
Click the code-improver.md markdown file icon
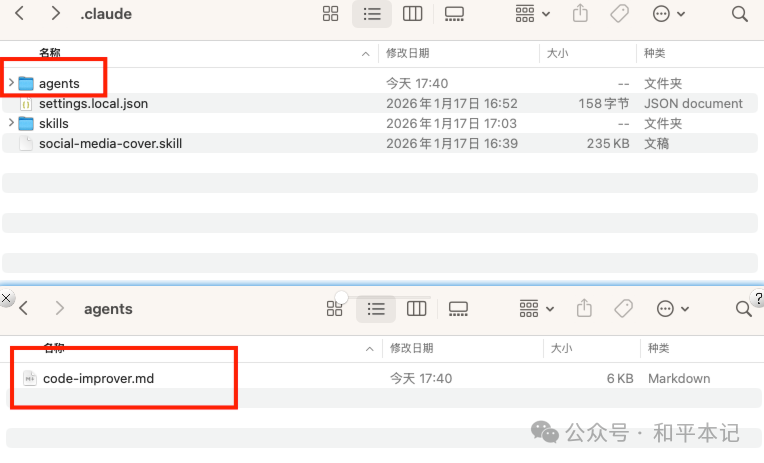(x=30, y=378)
